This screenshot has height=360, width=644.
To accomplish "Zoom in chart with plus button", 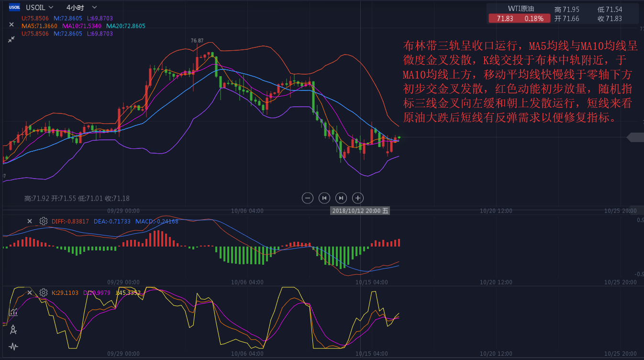I will (x=357, y=198).
